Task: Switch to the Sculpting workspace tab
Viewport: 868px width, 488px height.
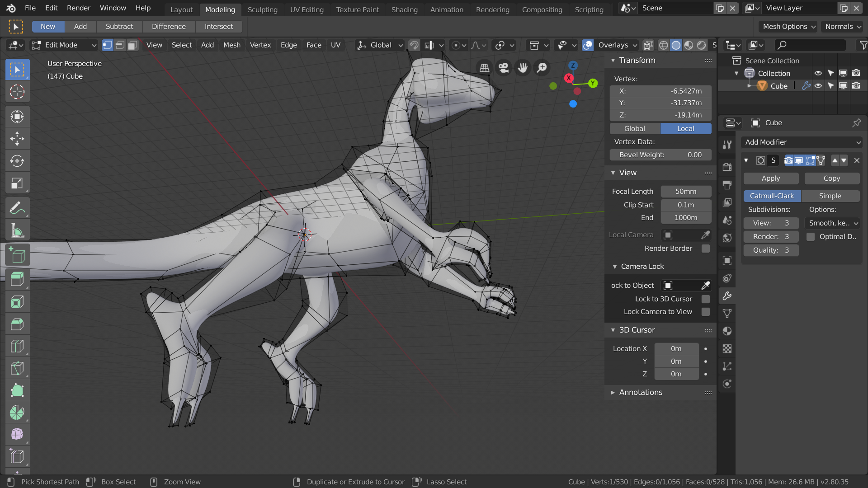Action: pyautogui.click(x=263, y=9)
